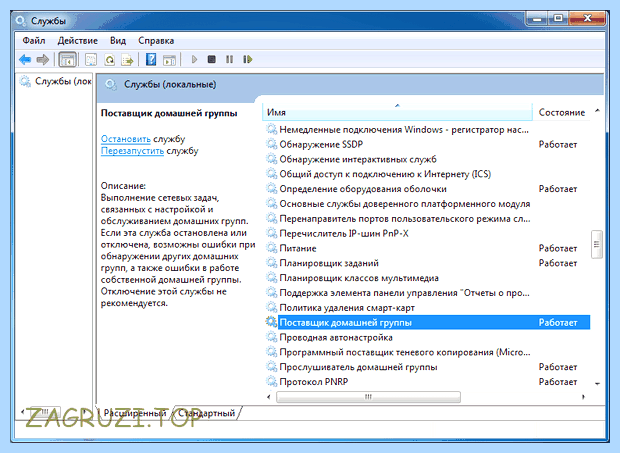Screen dimensions: 620x453
Task: Click the Перезапустить service link
Action: tap(132, 151)
